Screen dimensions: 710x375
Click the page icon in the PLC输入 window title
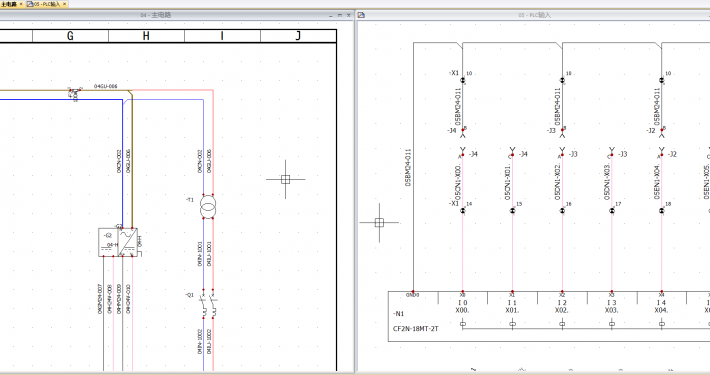tap(361, 15)
